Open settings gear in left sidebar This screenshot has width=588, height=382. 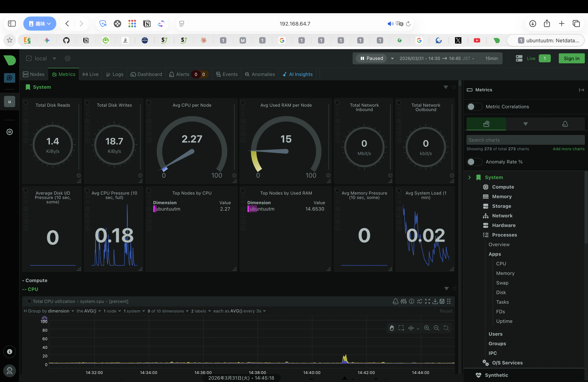click(x=10, y=132)
